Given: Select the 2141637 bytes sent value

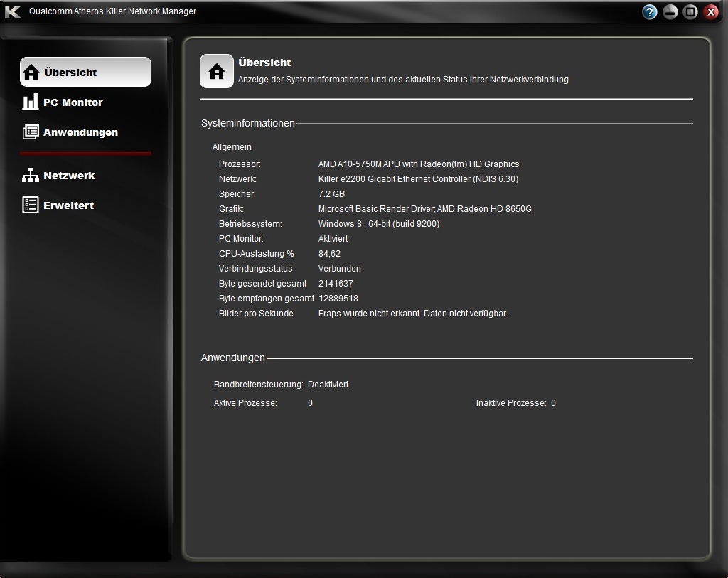Looking at the screenshot, I should (336, 283).
